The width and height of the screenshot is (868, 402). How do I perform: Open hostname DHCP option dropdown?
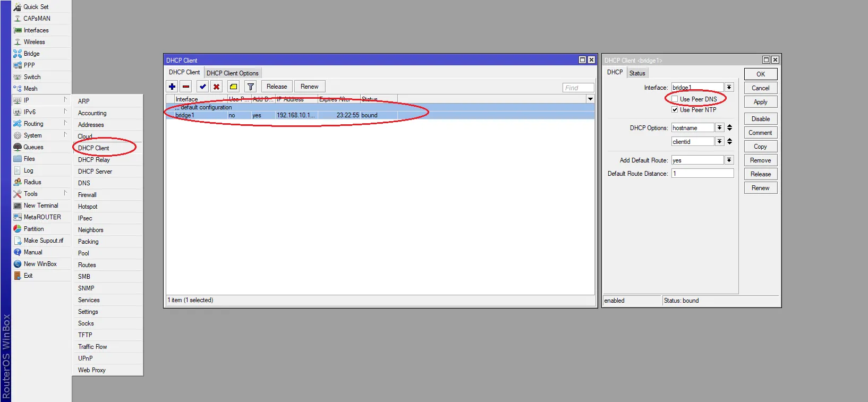719,127
